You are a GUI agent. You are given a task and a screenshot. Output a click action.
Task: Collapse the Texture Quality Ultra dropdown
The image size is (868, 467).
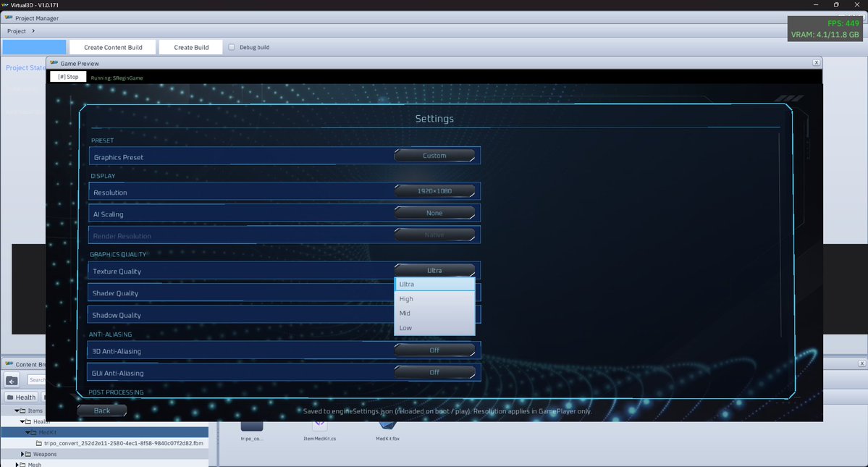pyautogui.click(x=434, y=271)
